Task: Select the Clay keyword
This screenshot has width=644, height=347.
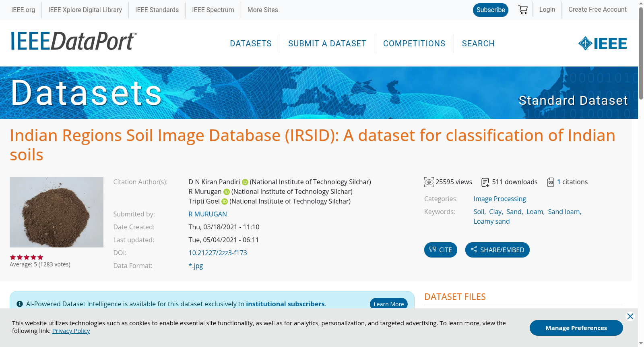Action: pyautogui.click(x=495, y=212)
